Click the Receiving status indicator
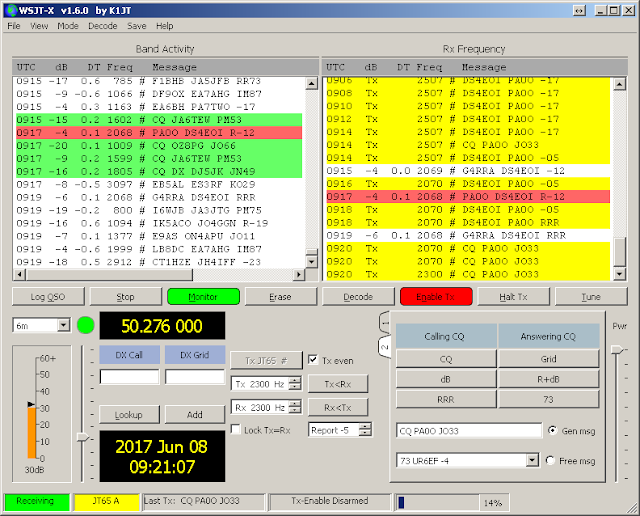 tap(37, 501)
